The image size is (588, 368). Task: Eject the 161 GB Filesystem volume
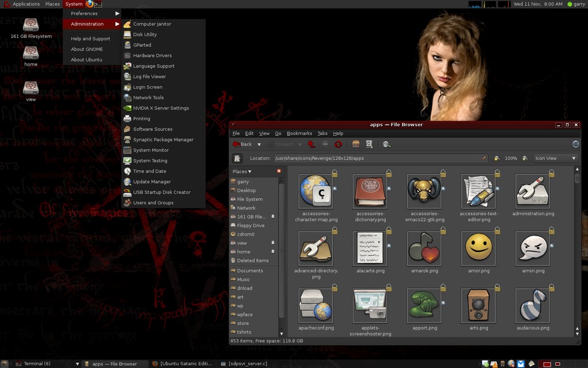(273, 216)
